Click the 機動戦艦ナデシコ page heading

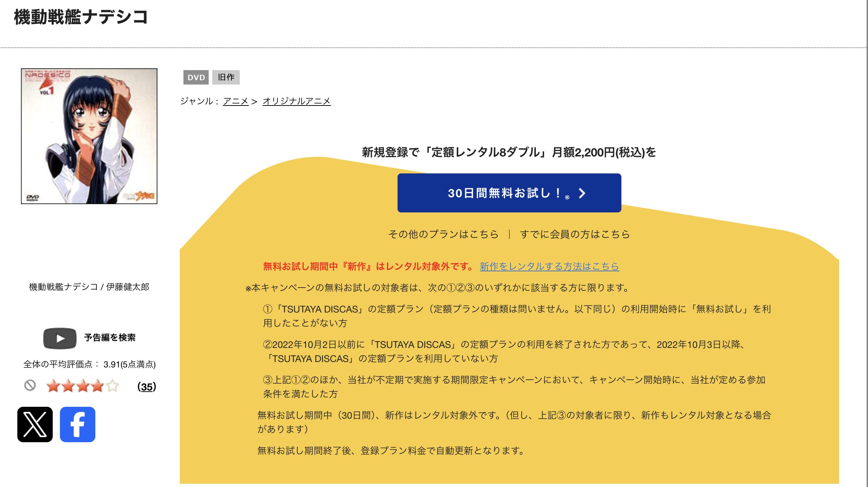coord(81,17)
